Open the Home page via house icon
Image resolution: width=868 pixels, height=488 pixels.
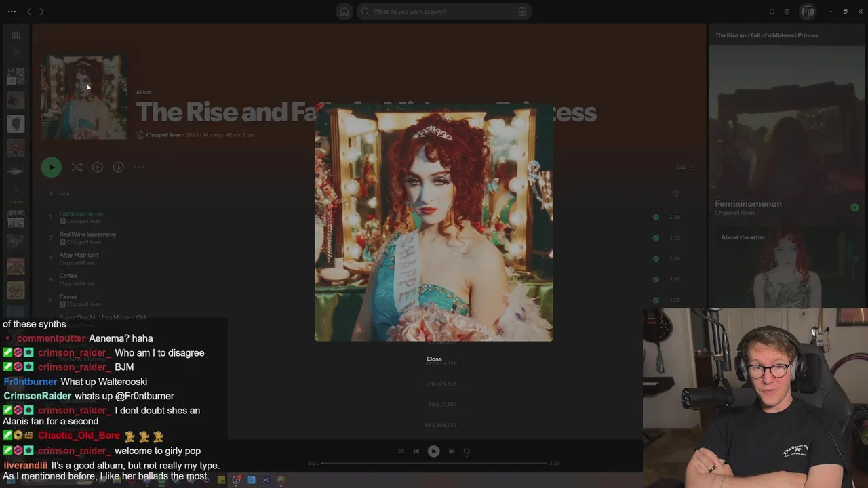pyautogui.click(x=344, y=12)
